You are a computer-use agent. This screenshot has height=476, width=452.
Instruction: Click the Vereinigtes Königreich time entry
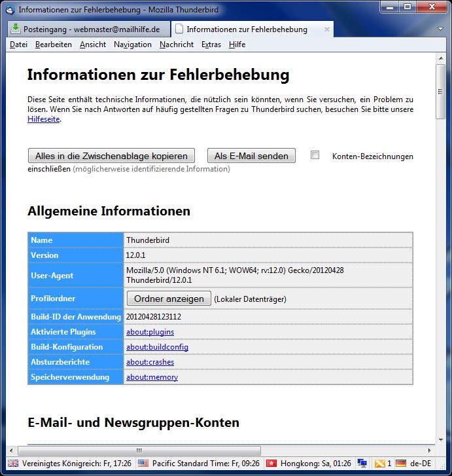coord(77,464)
